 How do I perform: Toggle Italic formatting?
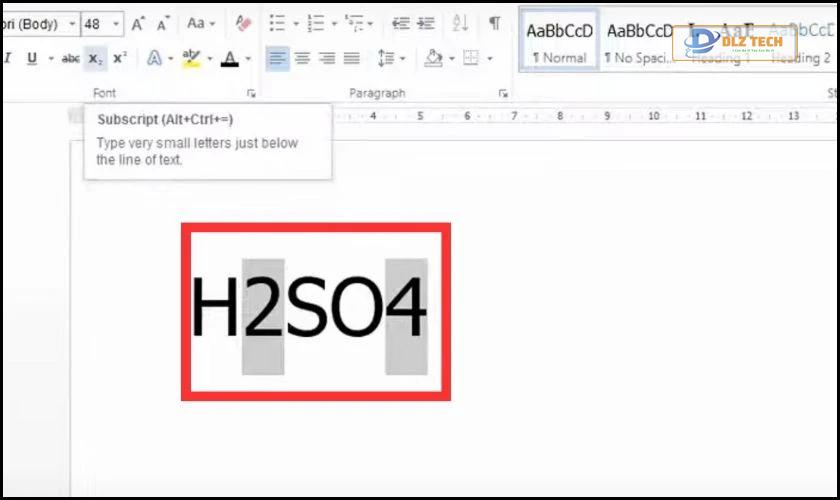coord(8,58)
